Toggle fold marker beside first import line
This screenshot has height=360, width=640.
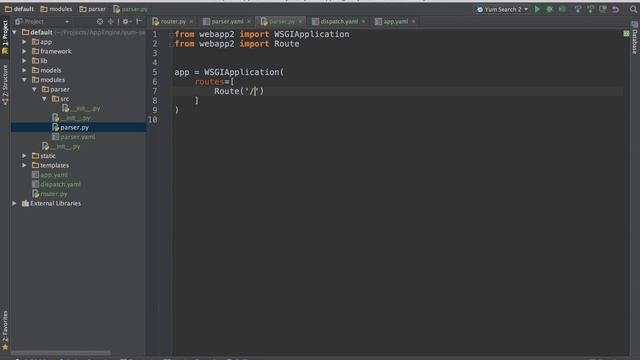coord(171,34)
